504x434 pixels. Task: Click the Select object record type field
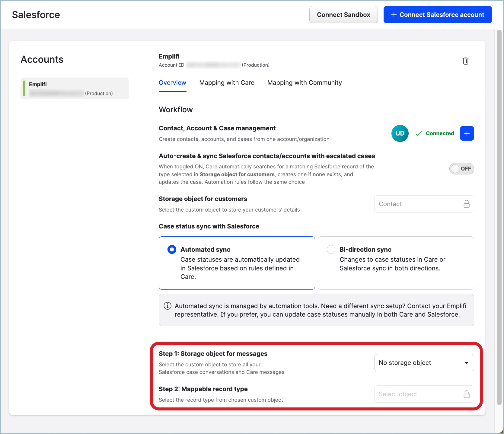(x=419, y=394)
